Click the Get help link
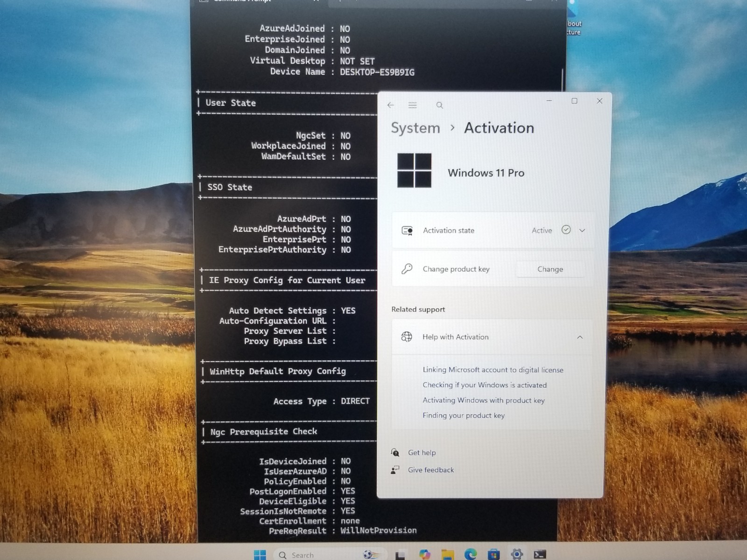Image resolution: width=747 pixels, height=560 pixels. [x=422, y=453]
